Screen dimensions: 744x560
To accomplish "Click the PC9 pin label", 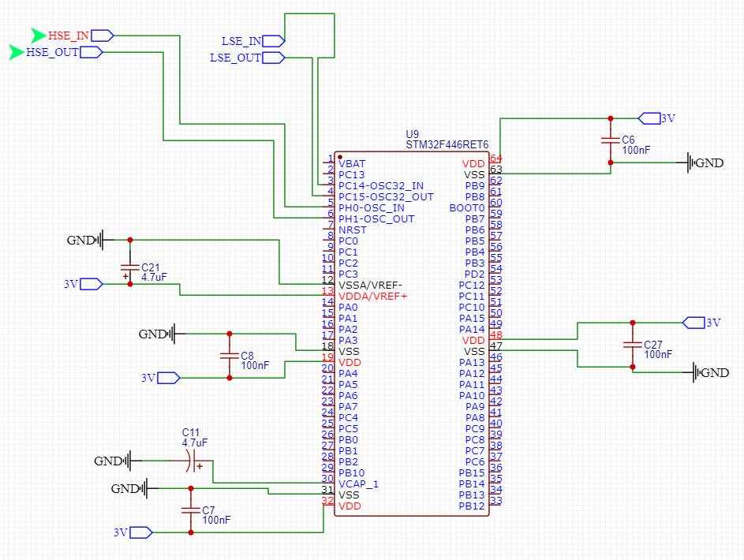I will (x=475, y=428).
